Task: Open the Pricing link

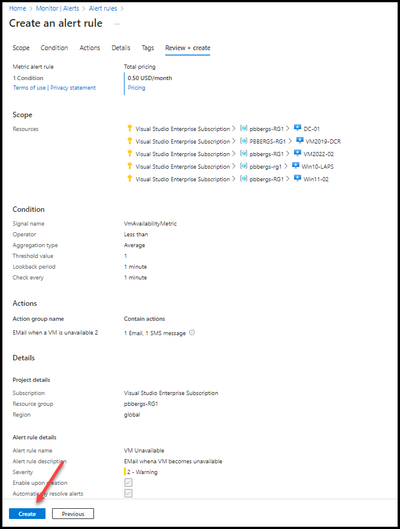Action: click(x=137, y=88)
